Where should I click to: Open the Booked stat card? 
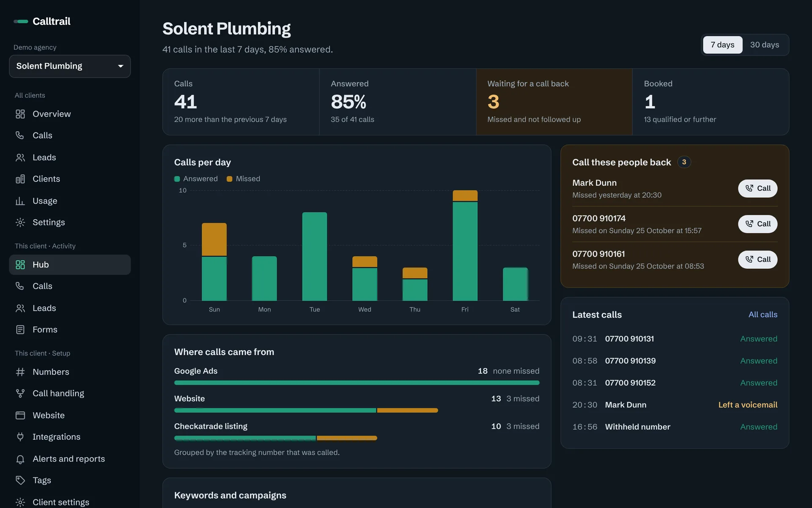coord(710,102)
